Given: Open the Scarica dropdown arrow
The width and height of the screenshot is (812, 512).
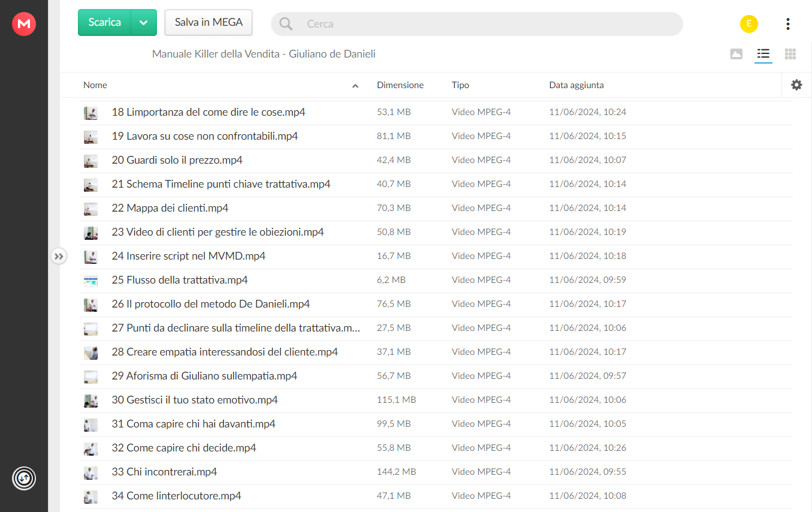Looking at the screenshot, I should (x=144, y=23).
